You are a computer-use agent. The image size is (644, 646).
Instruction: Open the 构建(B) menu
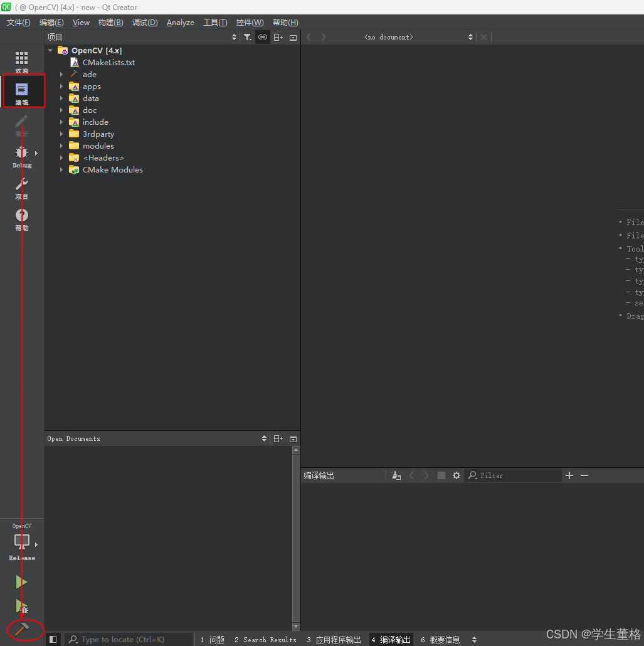point(111,22)
